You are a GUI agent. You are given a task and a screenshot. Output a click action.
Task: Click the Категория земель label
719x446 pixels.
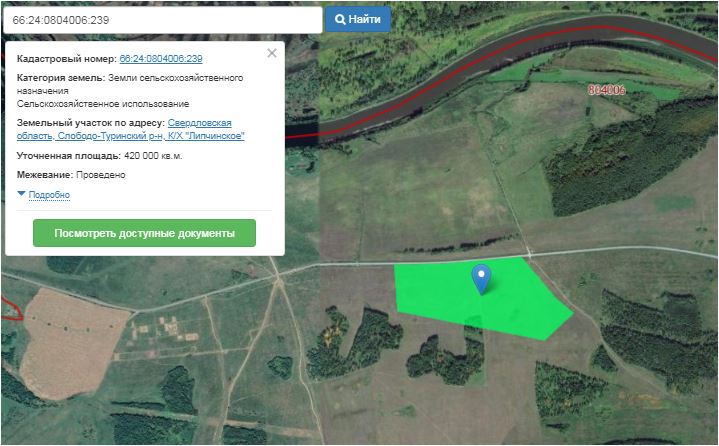(x=61, y=78)
